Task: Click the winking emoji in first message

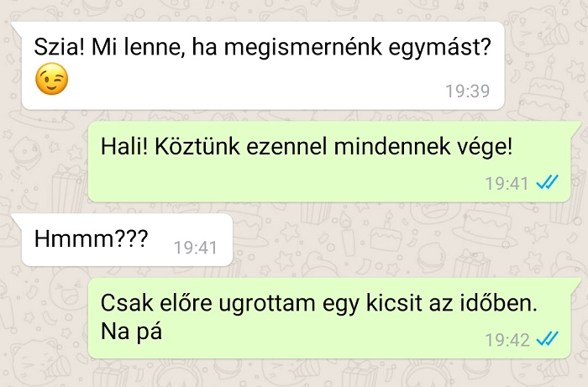Action: 52,79
